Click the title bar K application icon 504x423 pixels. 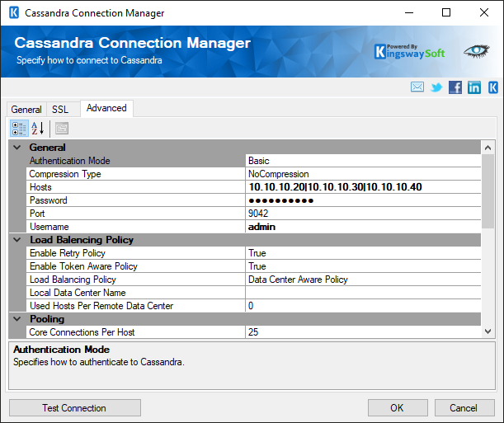point(14,13)
